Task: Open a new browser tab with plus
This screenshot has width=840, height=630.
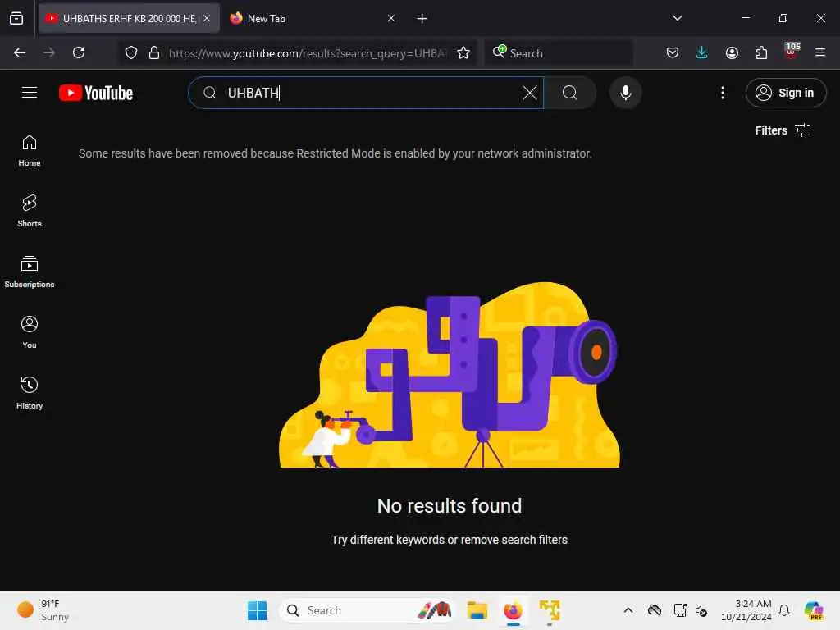Action: (422, 19)
